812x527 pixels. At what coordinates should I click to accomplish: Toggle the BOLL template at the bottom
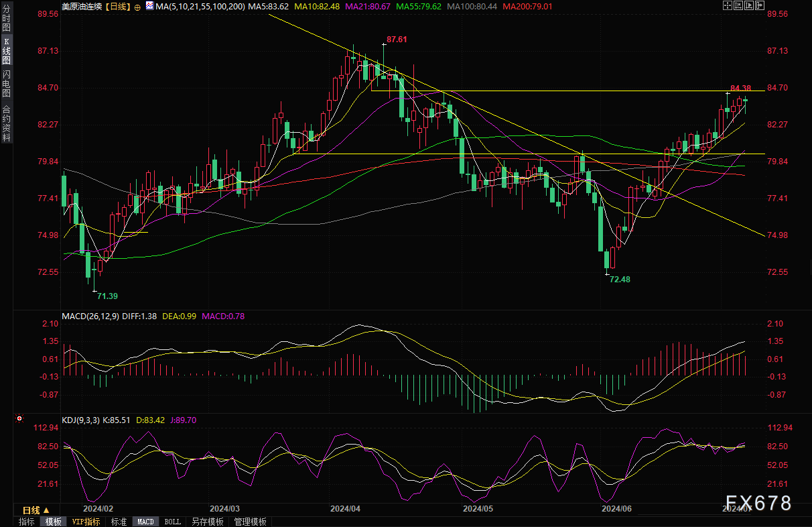tap(172, 522)
